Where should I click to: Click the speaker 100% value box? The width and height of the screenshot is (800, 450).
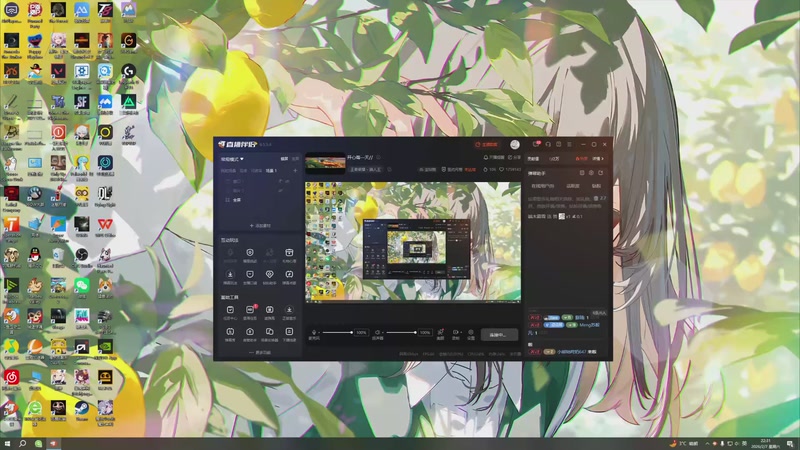[425, 333]
